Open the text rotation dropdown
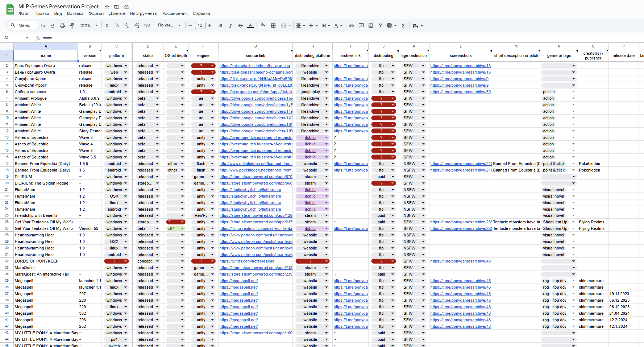 (x=338, y=25)
